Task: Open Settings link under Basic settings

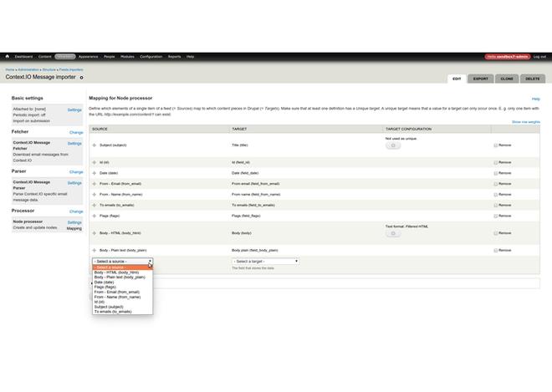Action: (x=74, y=109)
